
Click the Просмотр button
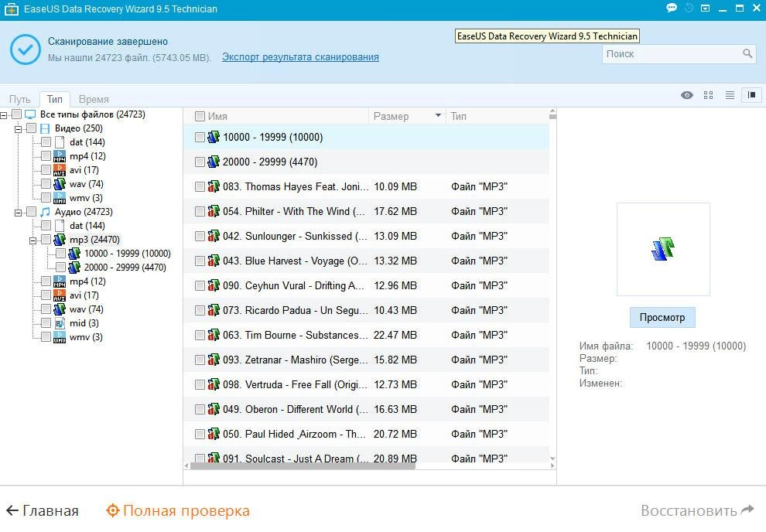662,317
